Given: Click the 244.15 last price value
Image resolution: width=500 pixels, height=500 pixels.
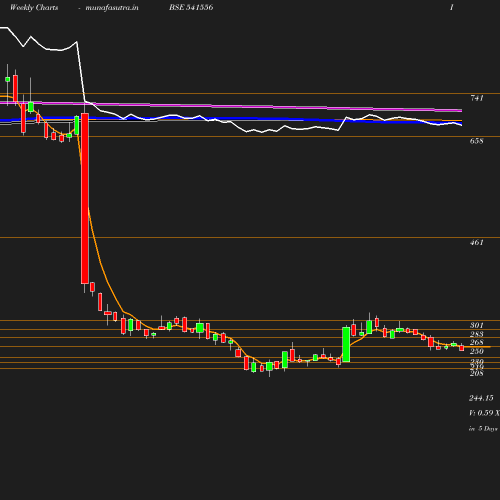Looking at the screenshot, I should click(481, 398).
